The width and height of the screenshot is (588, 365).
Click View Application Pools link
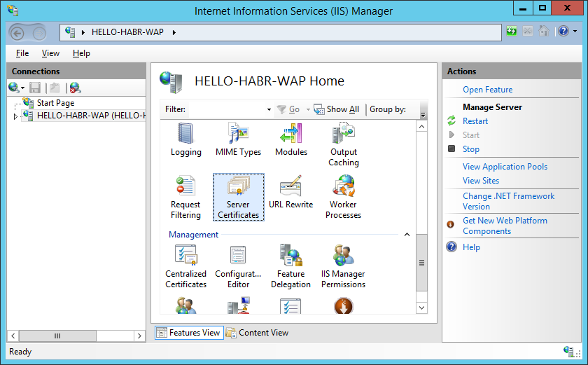(x=505, y=167)
